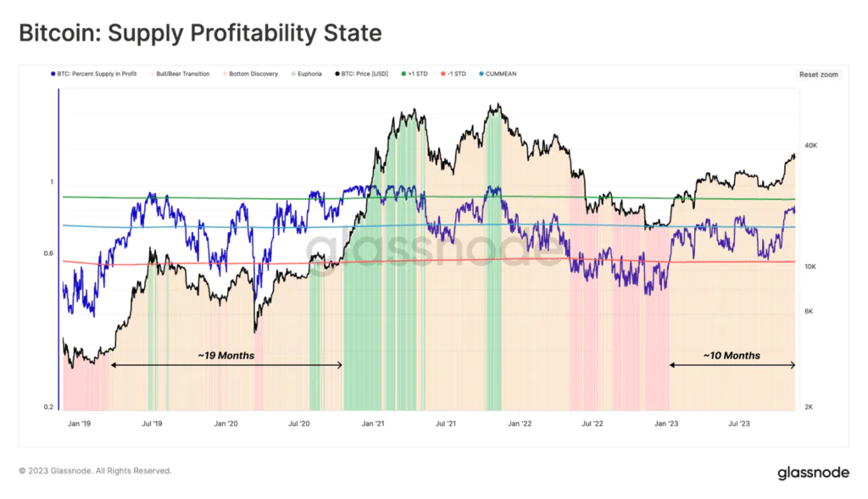The height and width of the screenshot is (499, 868).
Task: Hide the Bottom Discovery series
Action: point(250,74)
